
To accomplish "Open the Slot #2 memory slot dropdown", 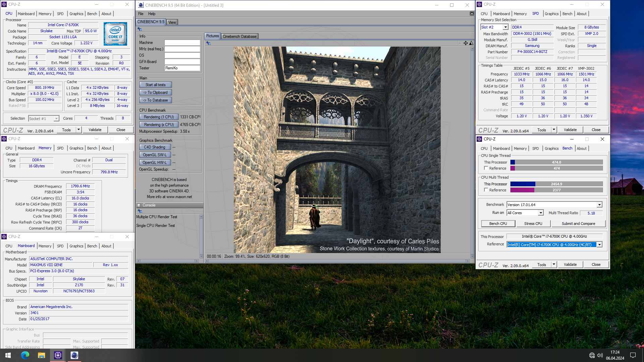I will pos(505,27).
